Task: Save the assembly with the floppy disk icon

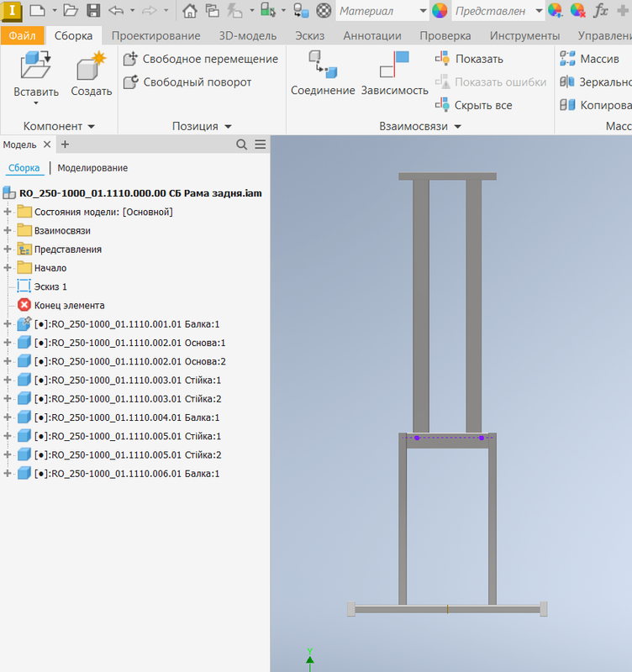Action: point(93,10)
